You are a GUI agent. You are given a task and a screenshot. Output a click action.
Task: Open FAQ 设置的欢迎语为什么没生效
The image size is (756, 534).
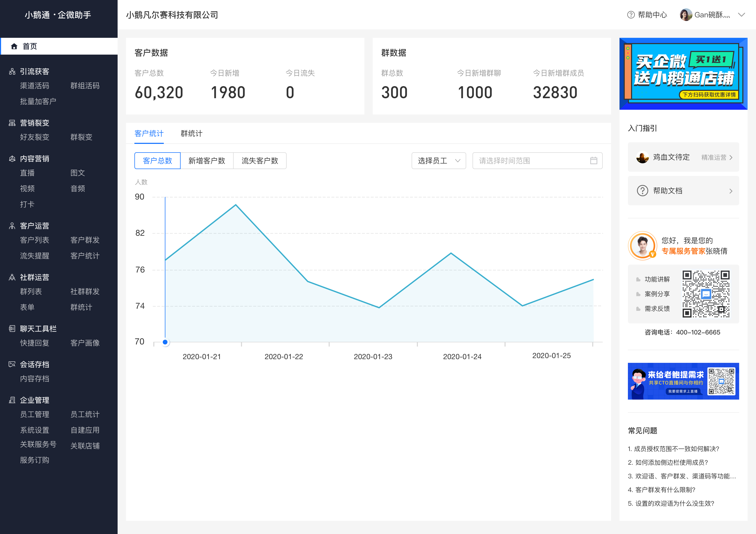tap(671, 503)
